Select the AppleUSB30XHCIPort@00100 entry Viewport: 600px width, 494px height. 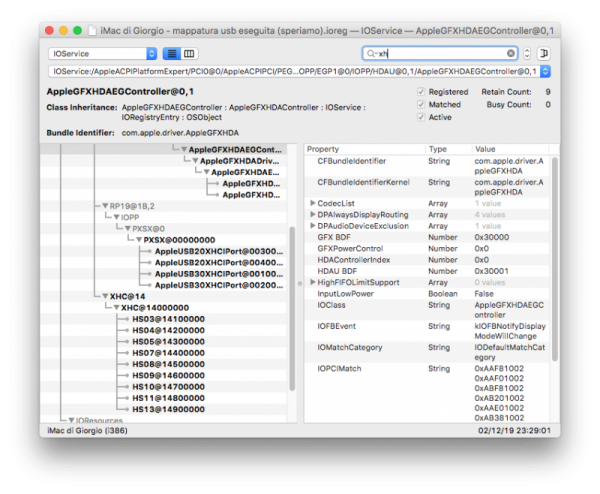pyautogui.click(x=211, y=273)
